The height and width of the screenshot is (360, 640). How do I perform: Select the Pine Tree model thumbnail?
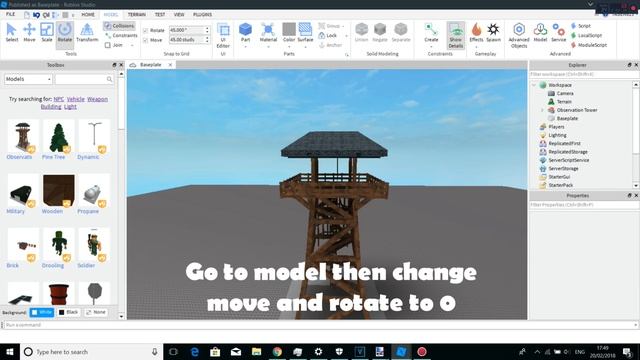58,137
